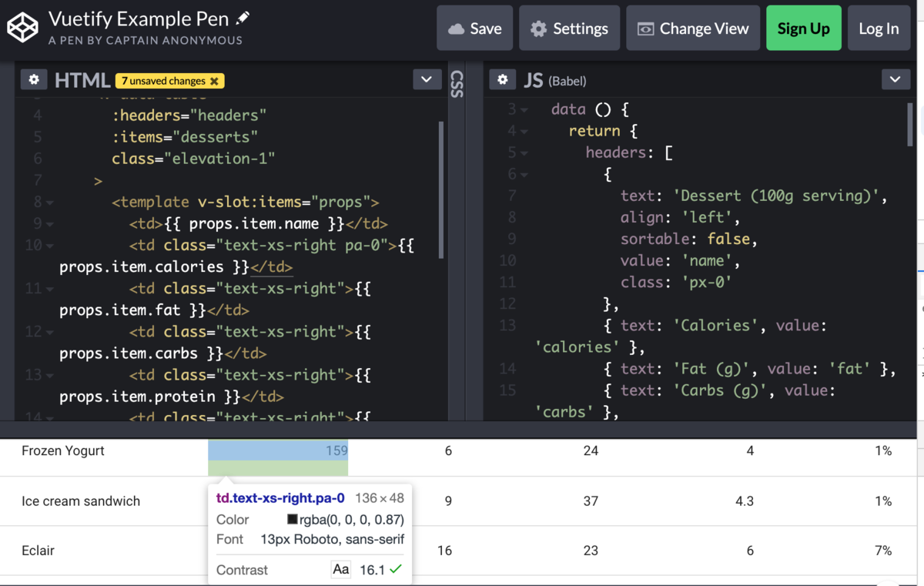Click the sortable: false line

689,239
